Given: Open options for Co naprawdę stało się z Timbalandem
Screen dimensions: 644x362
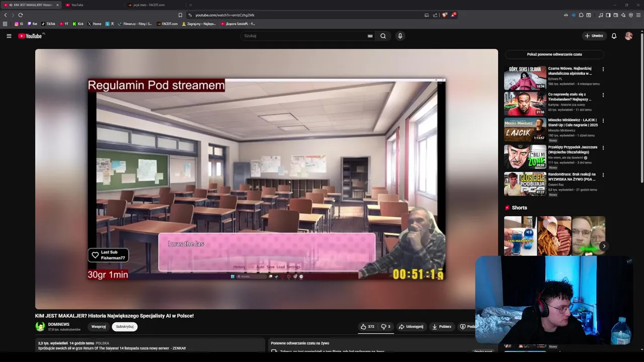Looking at the screenshot, I should click(603, 95).
